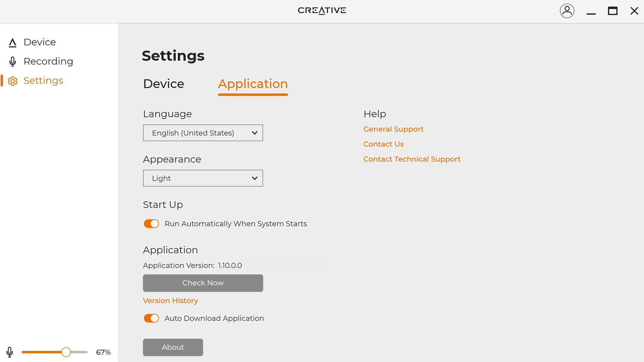Click the chevron arrow on the Language combo box
The height and width of the screenshot is (362, 644).
click(254, 133)
